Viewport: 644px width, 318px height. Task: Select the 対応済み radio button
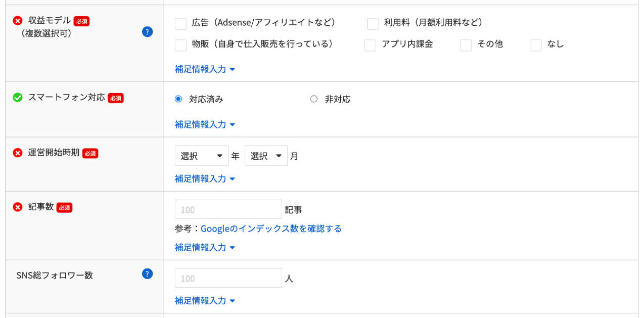178,99
